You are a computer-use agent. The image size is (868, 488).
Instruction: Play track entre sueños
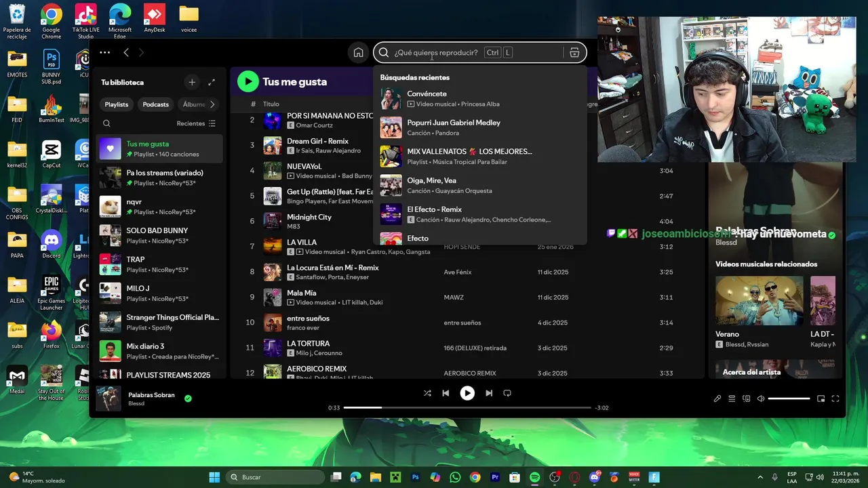click(x=308, y=319)
